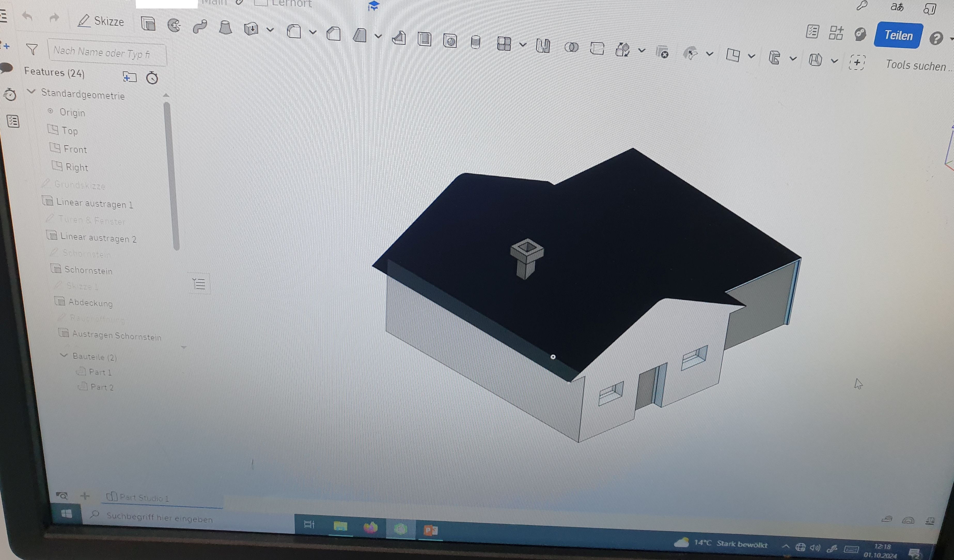Viewport: 954px width, 560px height.
Task: Expand the Draft tool dropdown arrow
Action: pos(378,37)
